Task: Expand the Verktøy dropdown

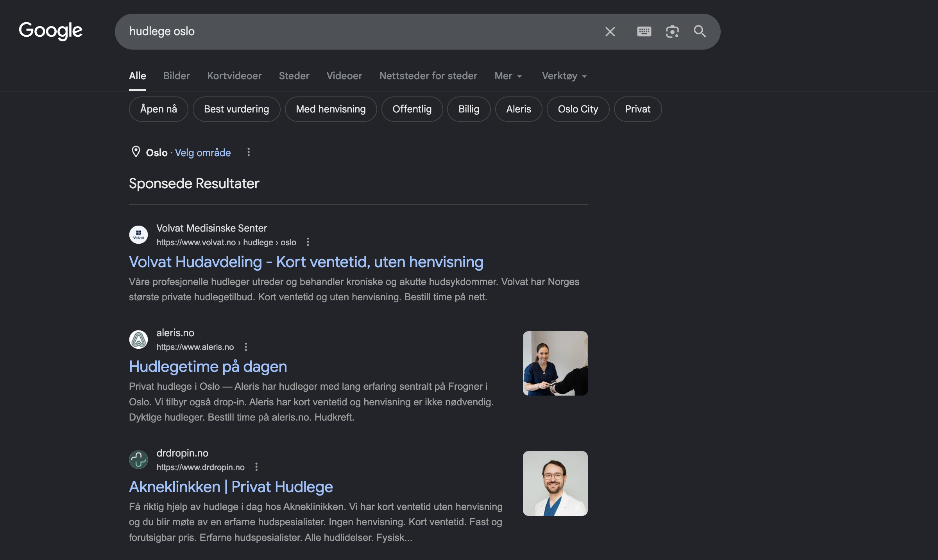Action: coord(564,76)
